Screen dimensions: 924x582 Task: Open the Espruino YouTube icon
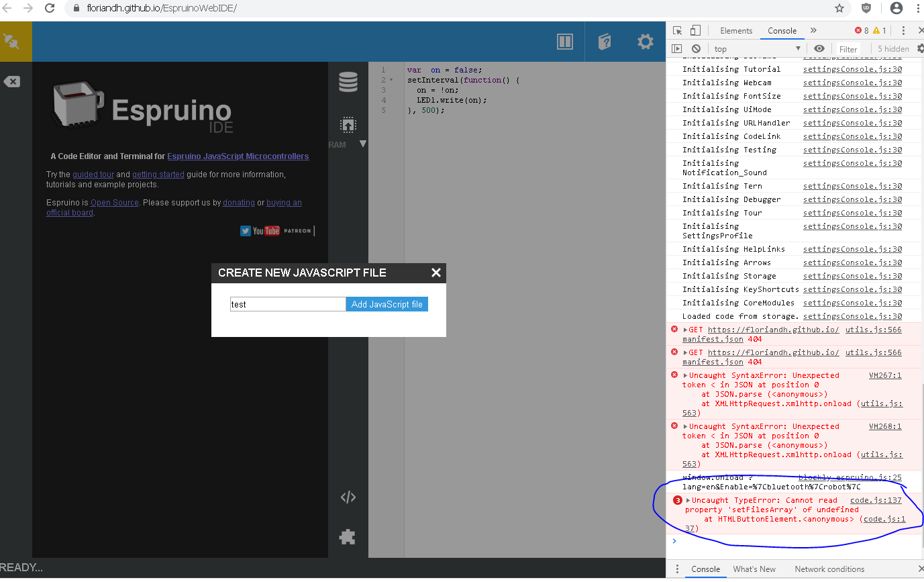point(266,231)
